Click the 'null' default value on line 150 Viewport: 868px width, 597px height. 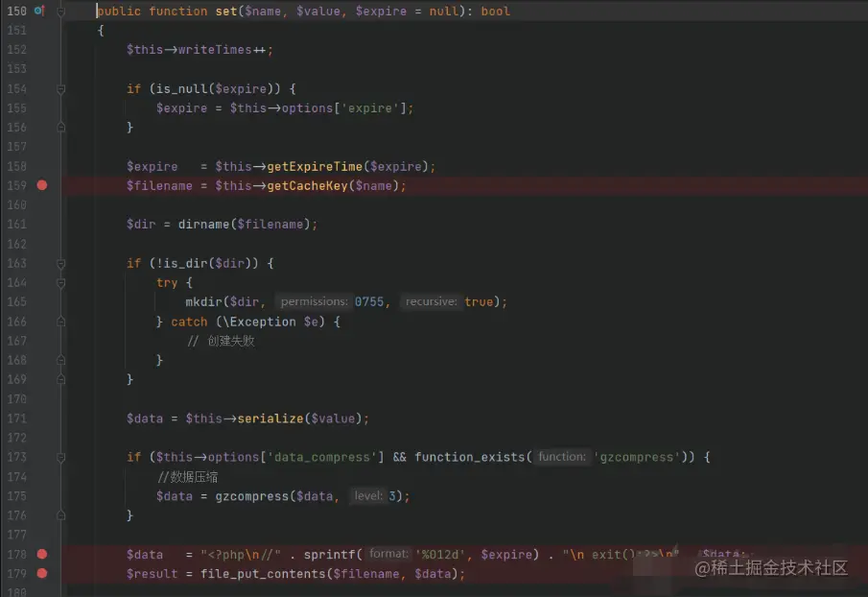click(x=444, y=12)
